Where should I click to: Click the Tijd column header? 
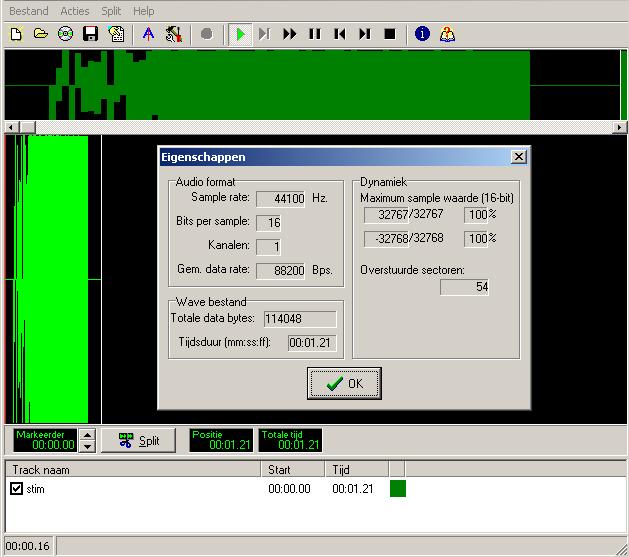[357, 469]
